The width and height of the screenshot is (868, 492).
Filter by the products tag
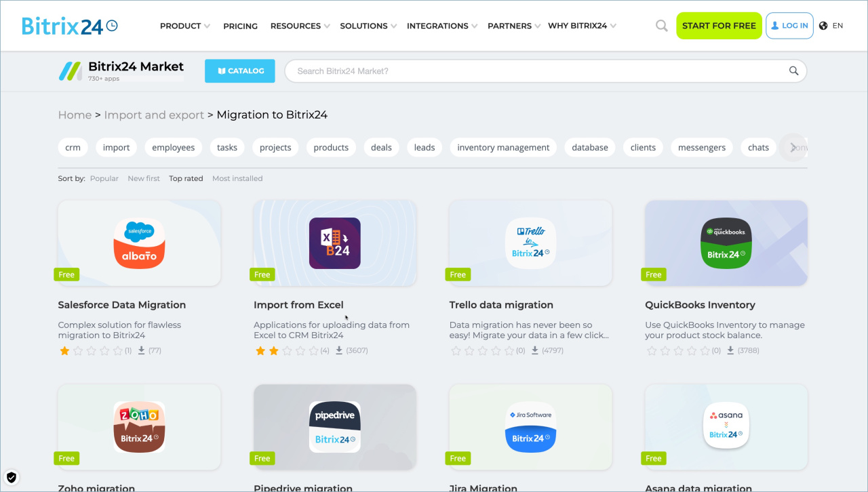click(331, 148)
